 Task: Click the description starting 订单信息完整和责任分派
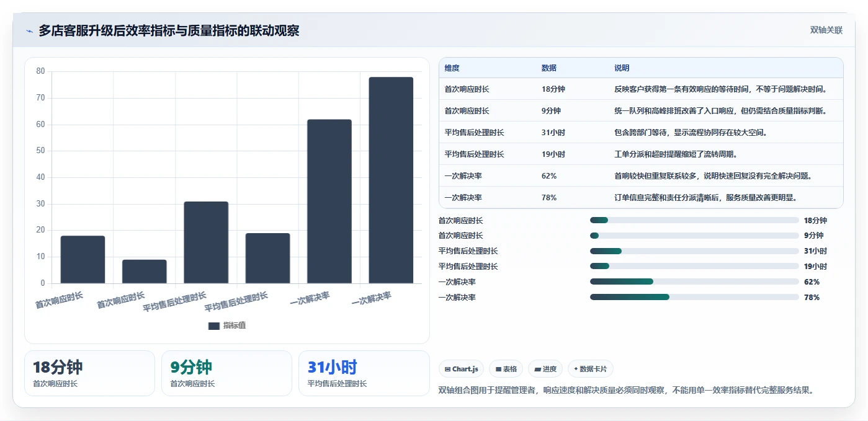(x=705, y=198)
